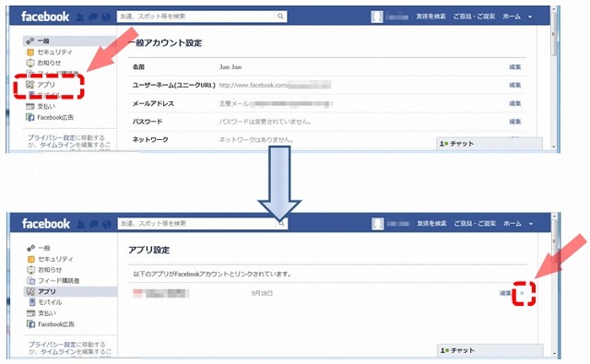Open 友達を検索 on the 一般アカウント設定 page header
Image resolution: width=590 pixels, height=364 pixels.
click(431, 17)
